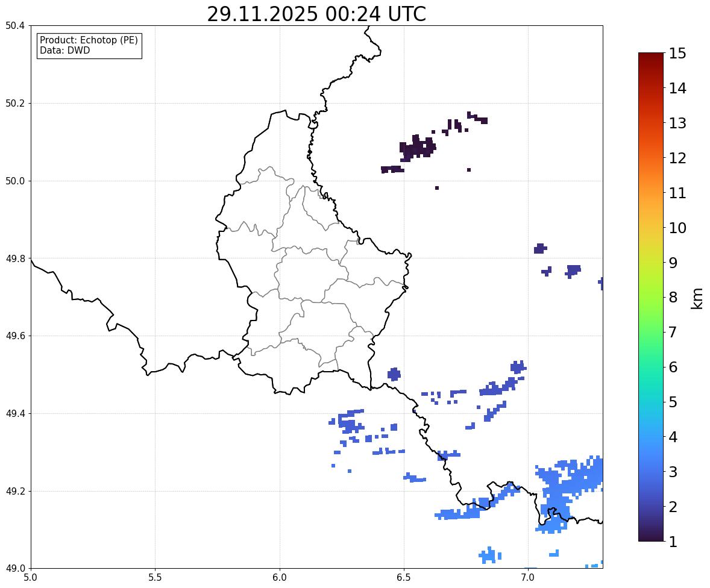Click colorbar tick label "3"
Viewport: 710px width, 588px height.
tap(673, 472)
